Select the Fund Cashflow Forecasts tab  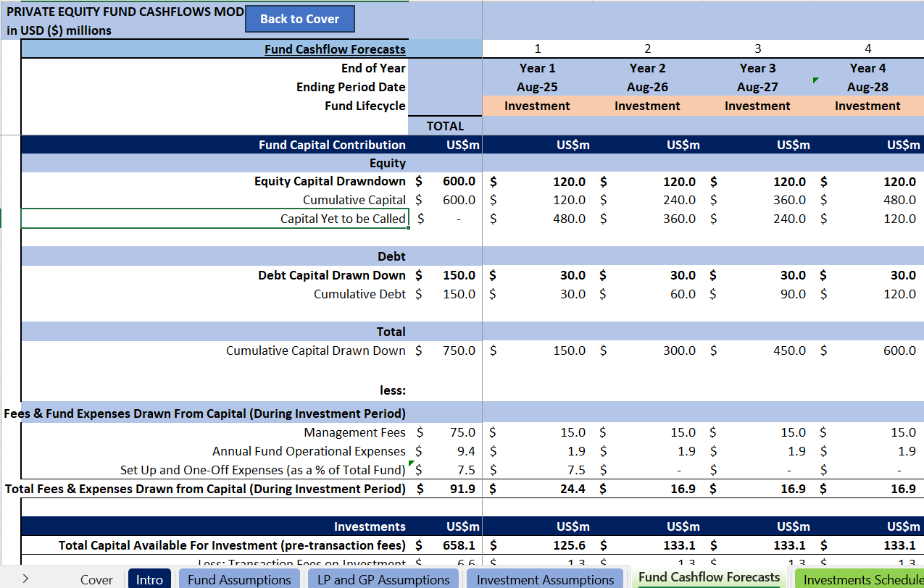click(709, 577)
